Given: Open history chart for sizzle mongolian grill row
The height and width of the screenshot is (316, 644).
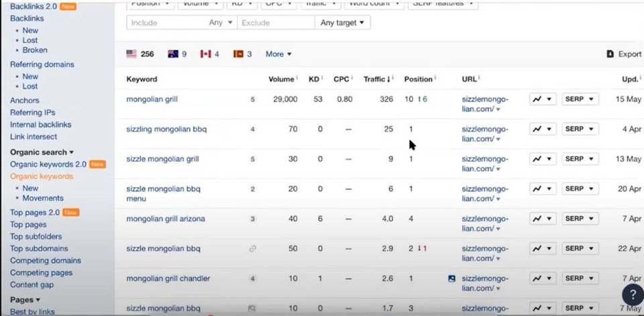Looking at the screenshot, I should coord(543,158).
